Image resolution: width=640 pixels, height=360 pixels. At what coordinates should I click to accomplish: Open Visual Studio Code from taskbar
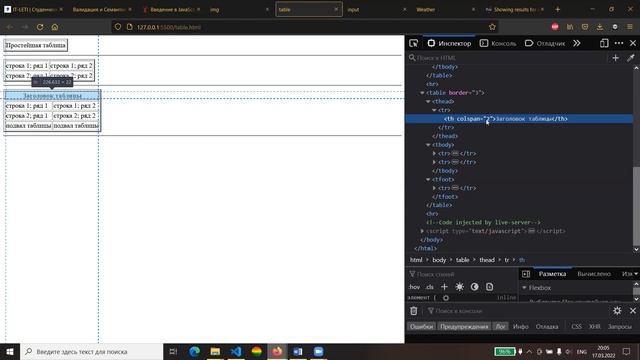pyautogui.click(x=236, y=351)
